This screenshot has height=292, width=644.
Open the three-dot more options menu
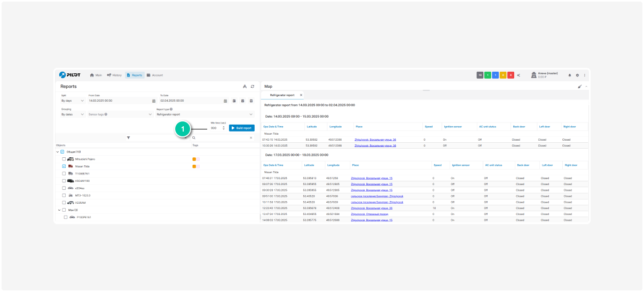pyautogui.click(x=585, y=75)
